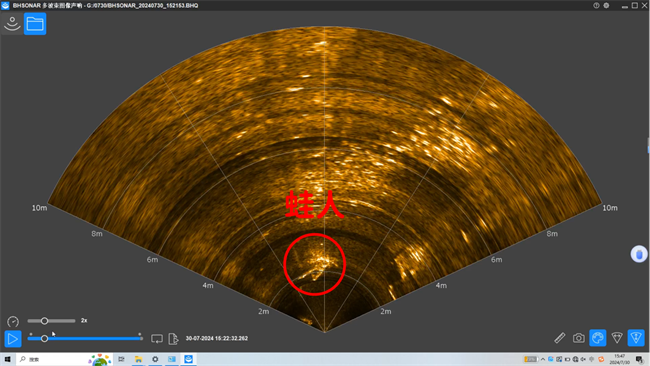Click the playback progress slider handle
This screenshot has height=366, width=650.
[x=44, y=339]
